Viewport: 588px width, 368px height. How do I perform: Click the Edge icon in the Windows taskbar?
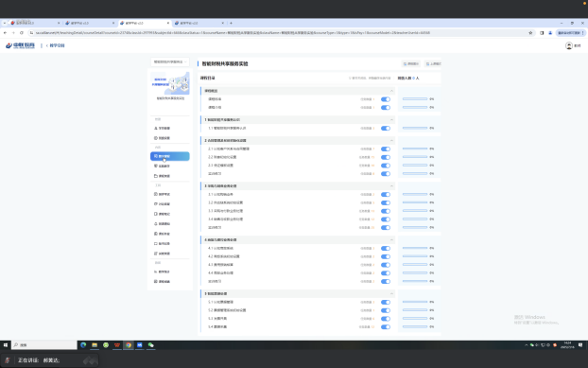click(83, 344)
